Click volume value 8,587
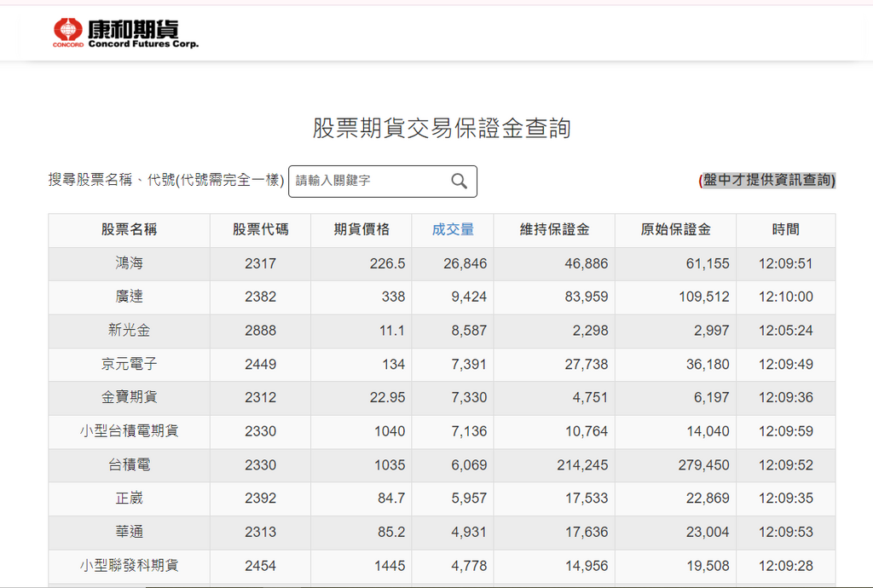This screenshot has height=588, width=873. 470,331
